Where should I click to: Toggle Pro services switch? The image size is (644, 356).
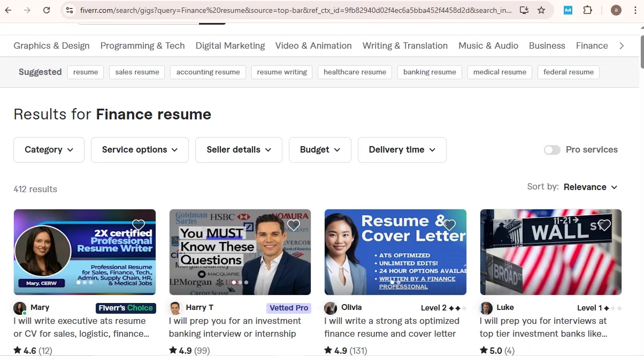(x=552, y=150)
